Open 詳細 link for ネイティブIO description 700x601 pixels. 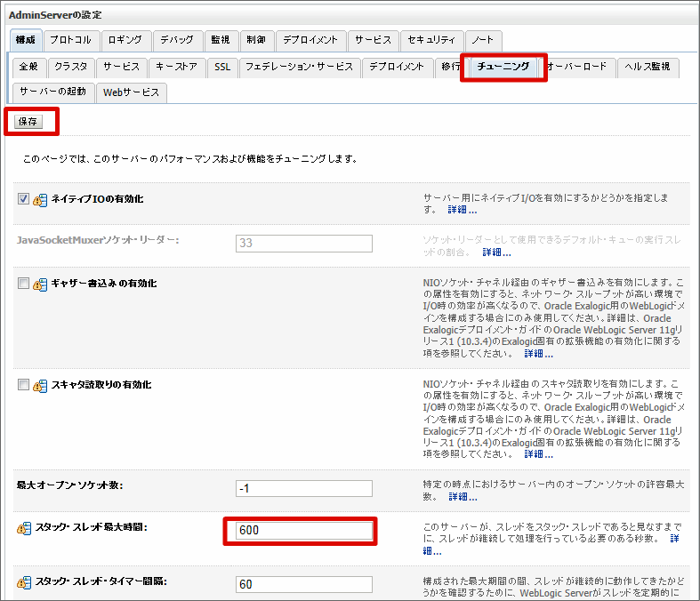462,211
